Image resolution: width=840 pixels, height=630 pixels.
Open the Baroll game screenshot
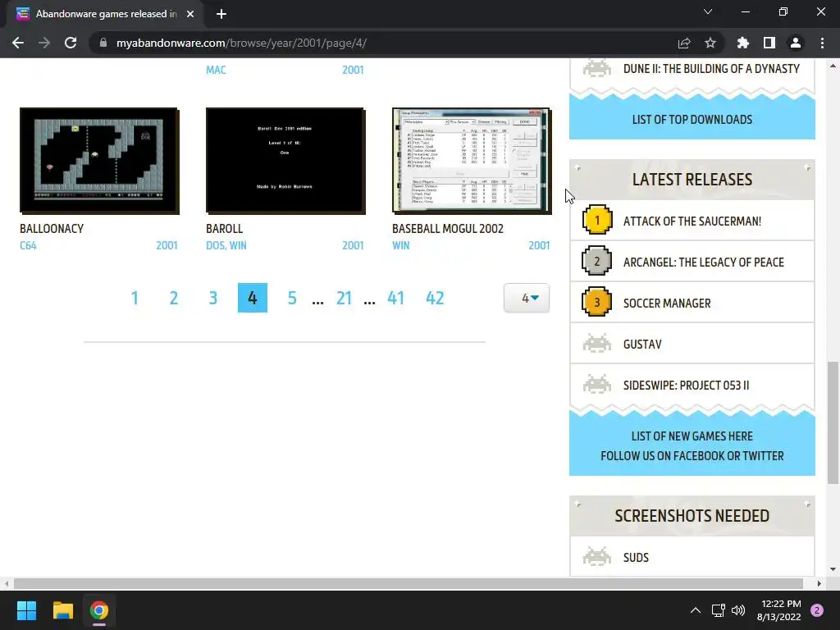coord(285,161)
